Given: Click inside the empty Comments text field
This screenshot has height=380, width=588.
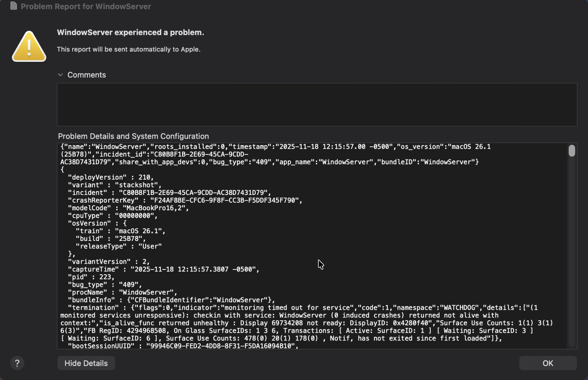Looking at the screenshot, I should click(316, 104).
